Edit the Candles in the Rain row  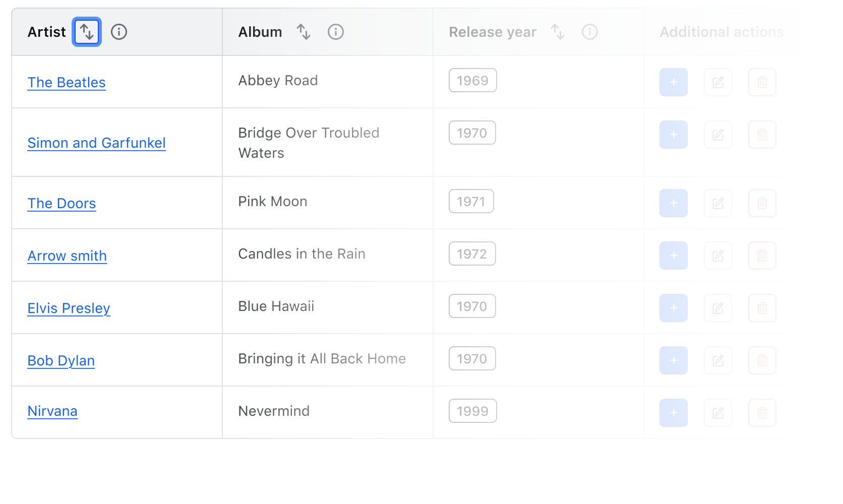718,256
